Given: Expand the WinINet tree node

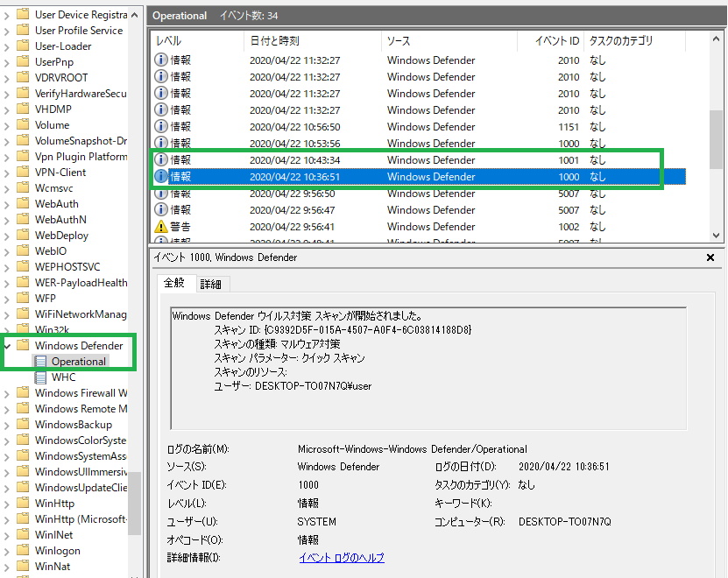Looking at the screenshot, I should (6, 536).
